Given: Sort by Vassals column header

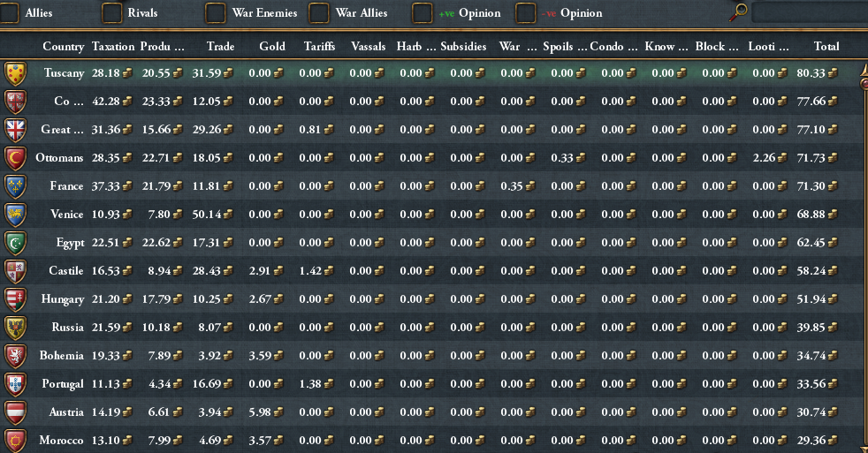Looking at the screenshot, I should coord(368,47).
